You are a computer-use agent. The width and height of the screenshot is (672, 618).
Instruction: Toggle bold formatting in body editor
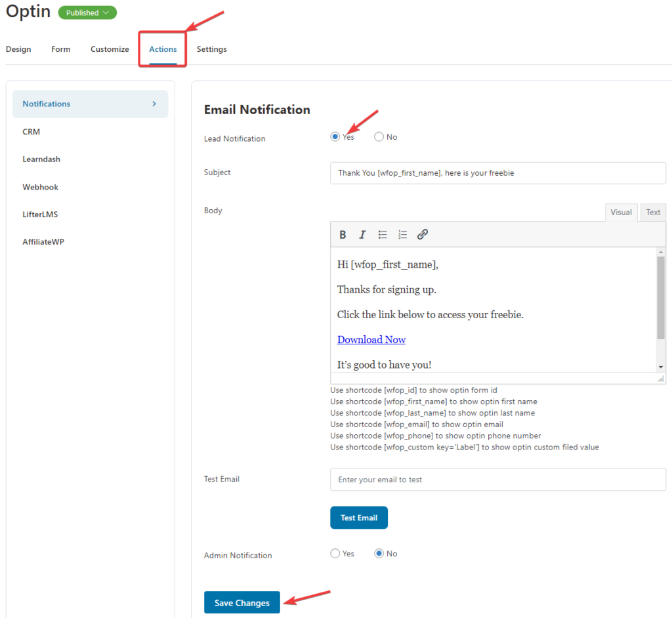(343, 234)
